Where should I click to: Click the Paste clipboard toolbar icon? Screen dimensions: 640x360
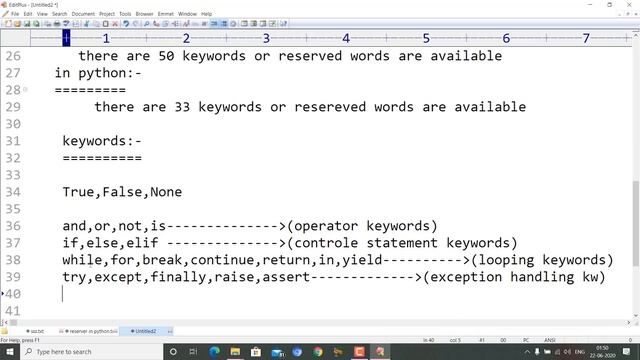pyautogui.click(x=105, y=24)
